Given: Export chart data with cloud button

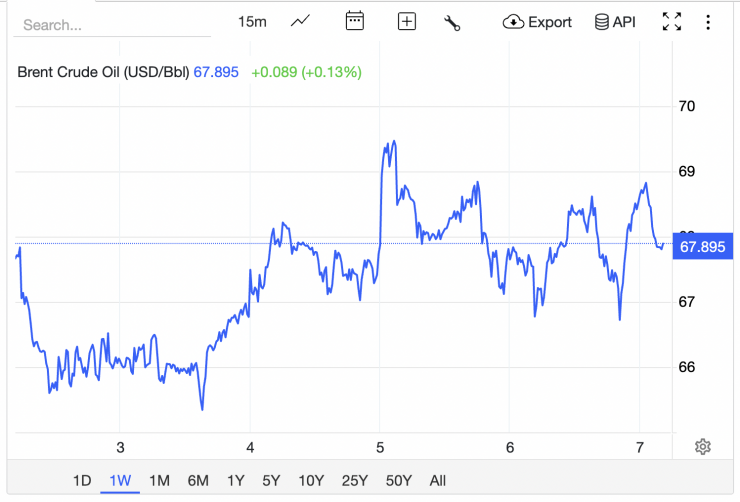Looking at the screenshot, I should 537,22.
